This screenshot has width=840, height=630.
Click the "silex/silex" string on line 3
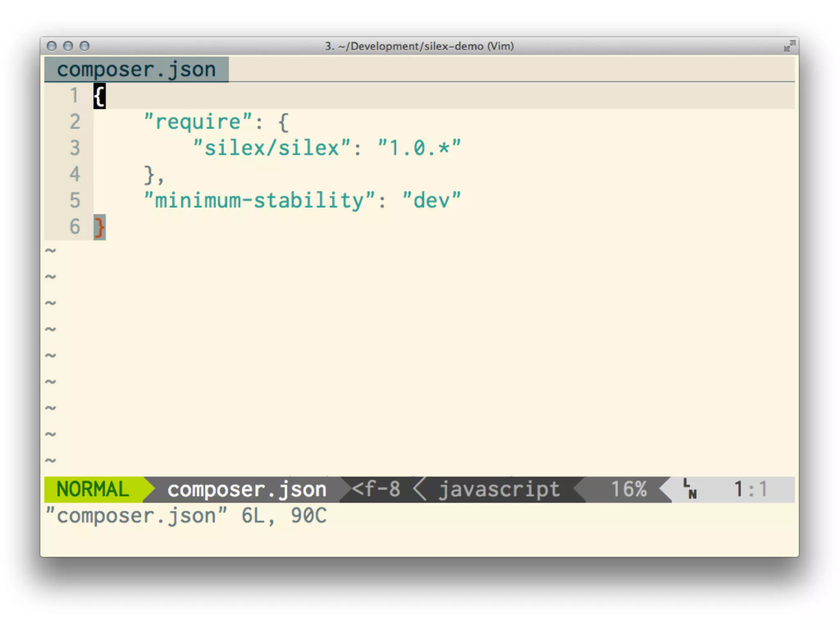272,148
